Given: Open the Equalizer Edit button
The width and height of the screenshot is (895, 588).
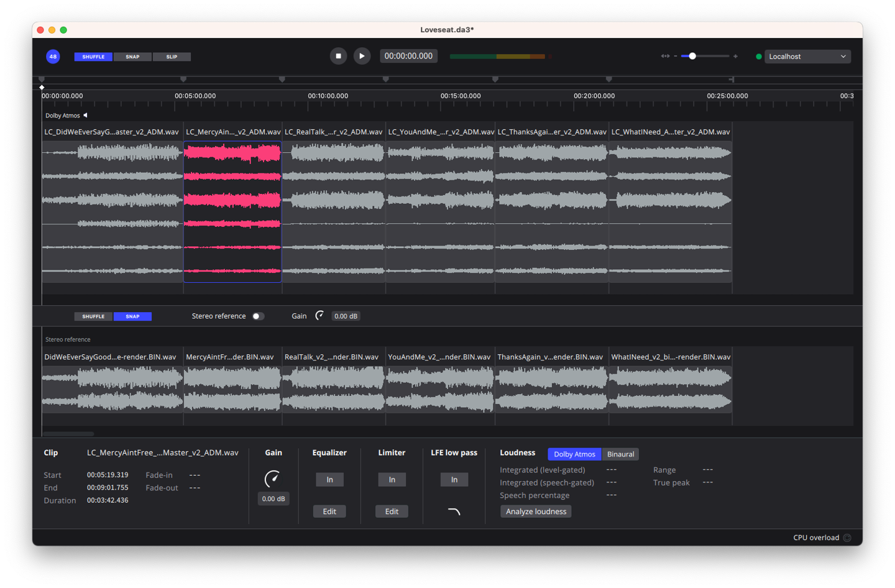Looking at the screenshot, I should pyautogui.click(x=329, y=512).
